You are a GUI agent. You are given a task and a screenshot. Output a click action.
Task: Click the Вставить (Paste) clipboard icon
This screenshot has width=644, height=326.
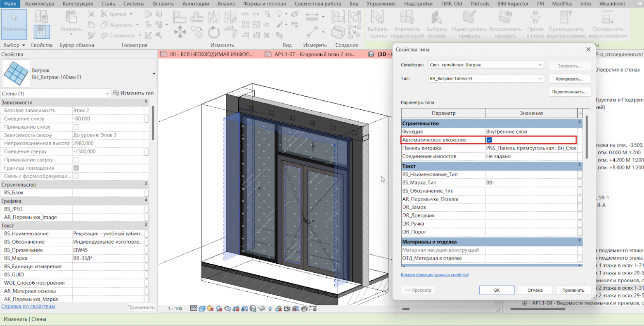[x=71, y=19]
